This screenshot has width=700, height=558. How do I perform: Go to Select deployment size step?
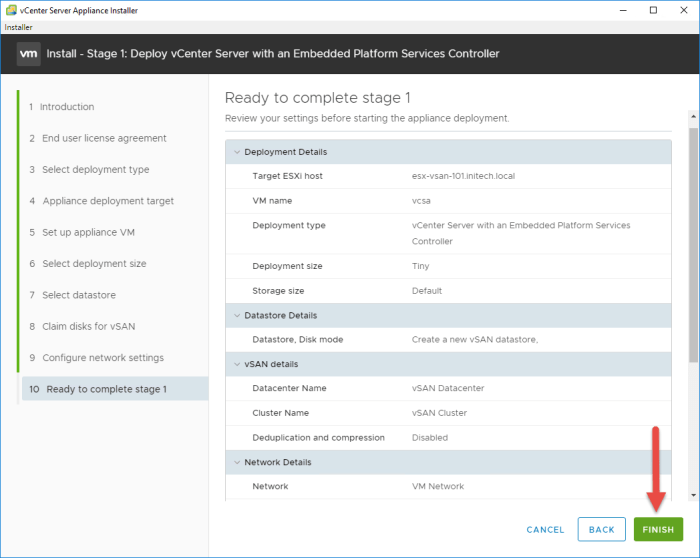94,264
